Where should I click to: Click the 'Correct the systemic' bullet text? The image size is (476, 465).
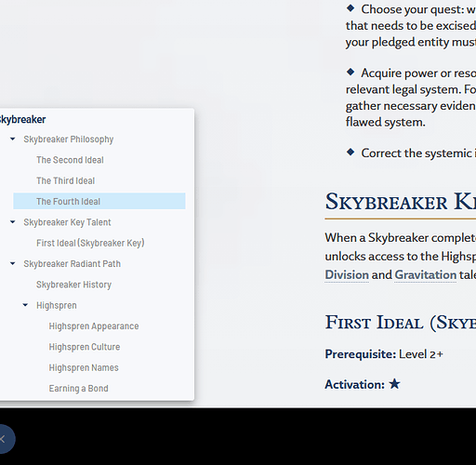(x=418, y=153)
